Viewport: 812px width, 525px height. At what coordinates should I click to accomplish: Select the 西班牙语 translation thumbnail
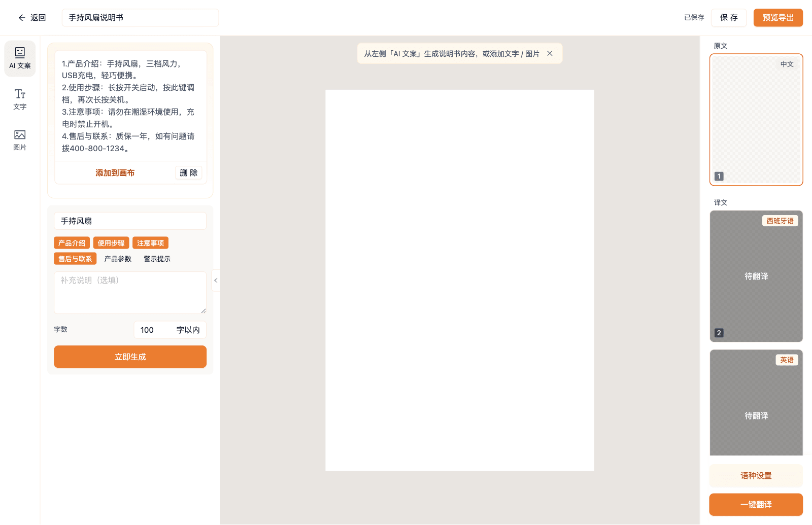point(756,276)
